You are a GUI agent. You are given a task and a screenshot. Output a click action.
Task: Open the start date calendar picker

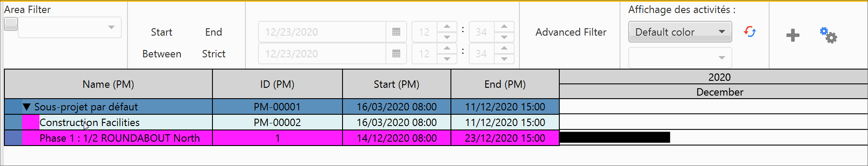pyautogui.click(x=396, y=32)
